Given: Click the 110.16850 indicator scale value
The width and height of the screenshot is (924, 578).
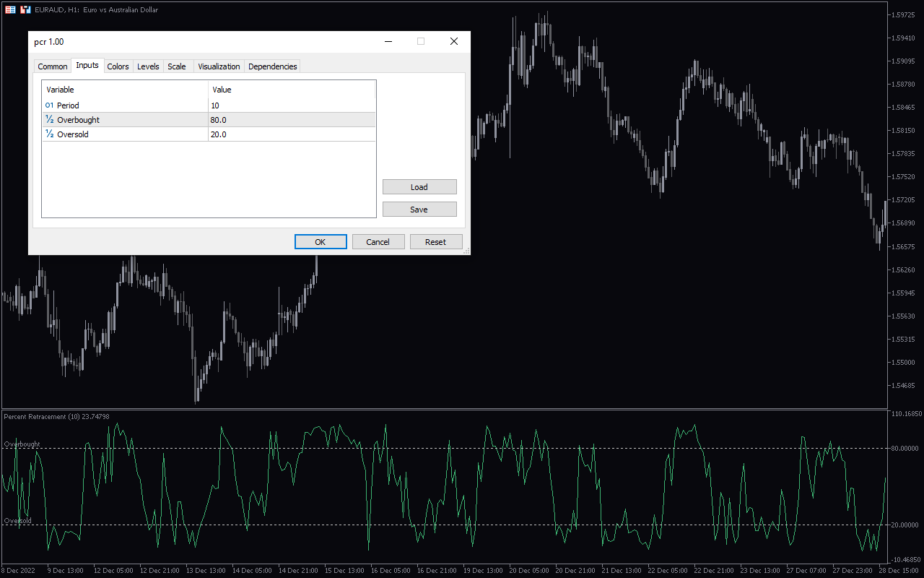Looking at the screenshot, I should click(907, 414).
